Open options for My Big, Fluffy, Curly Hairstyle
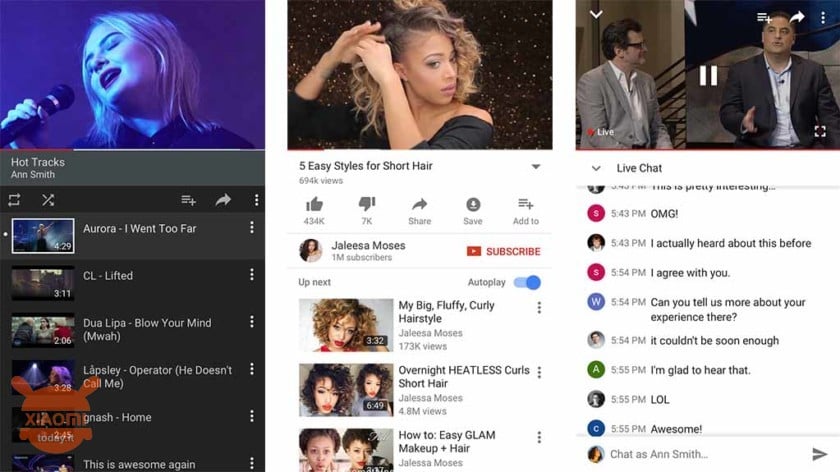The image size is (840, 472). pos(539,308)
